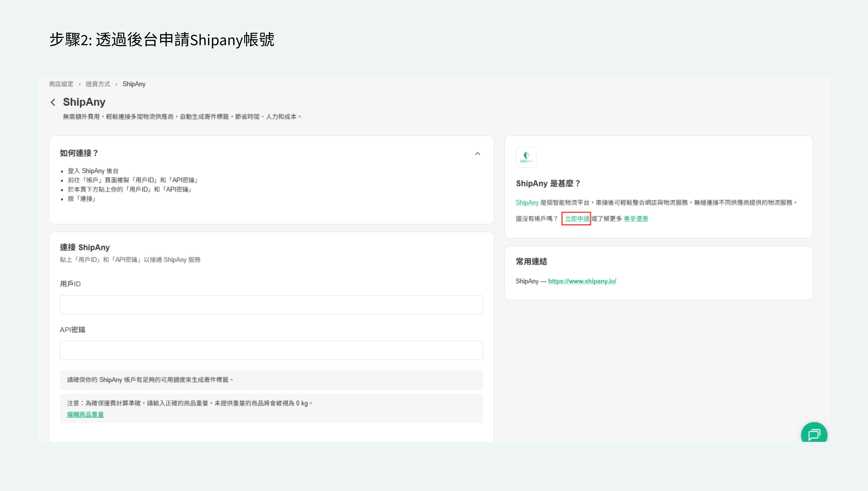The width and height of the screenshot is (868, 491).
Task: Focus the 用戶ID input field
Action: point(271,304)
